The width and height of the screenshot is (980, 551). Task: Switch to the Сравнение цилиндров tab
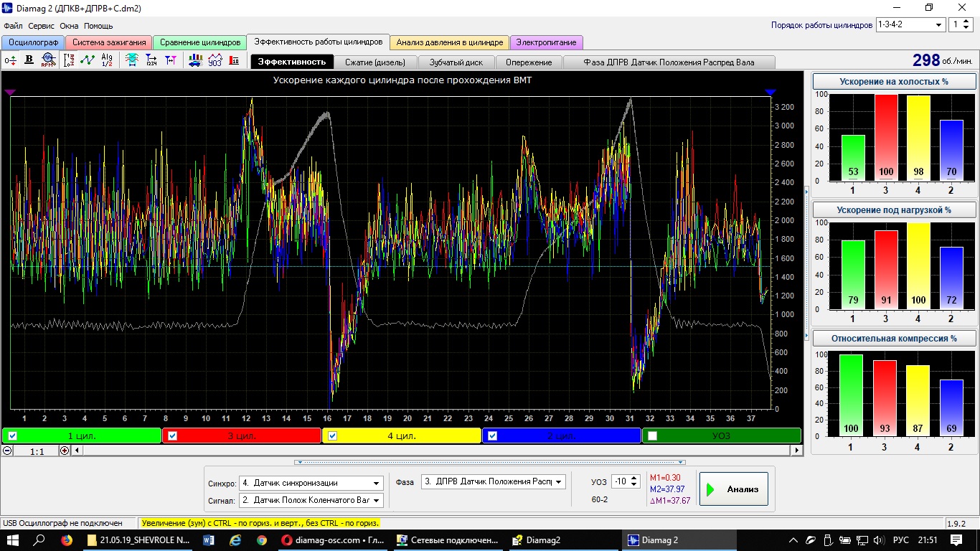(x=200, y=42)
